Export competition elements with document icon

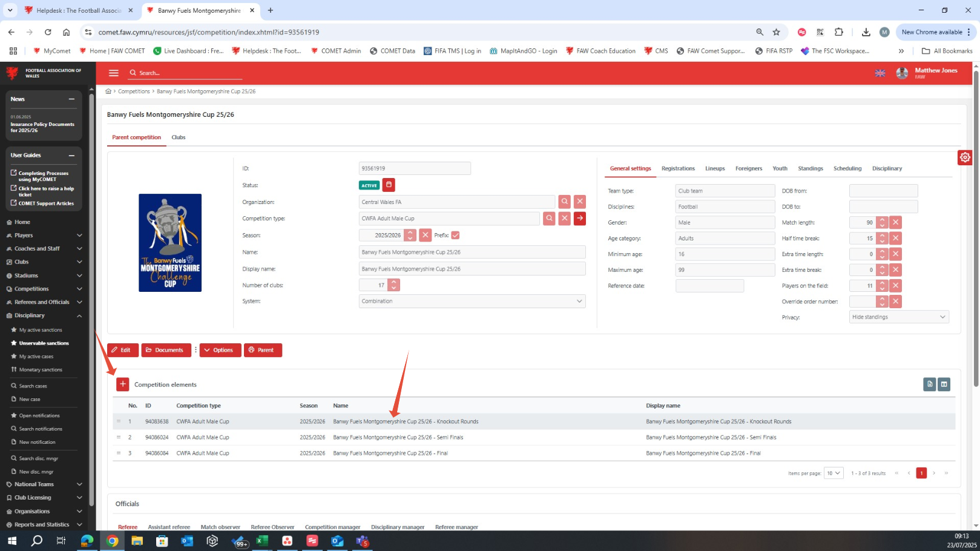930,384
